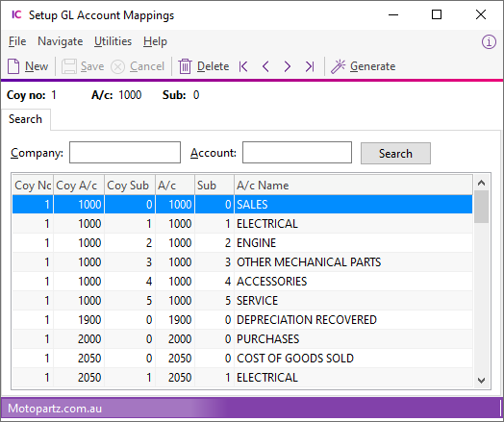
Task: Click the Generate magic wand icon
Action: (x=339, y=66)
